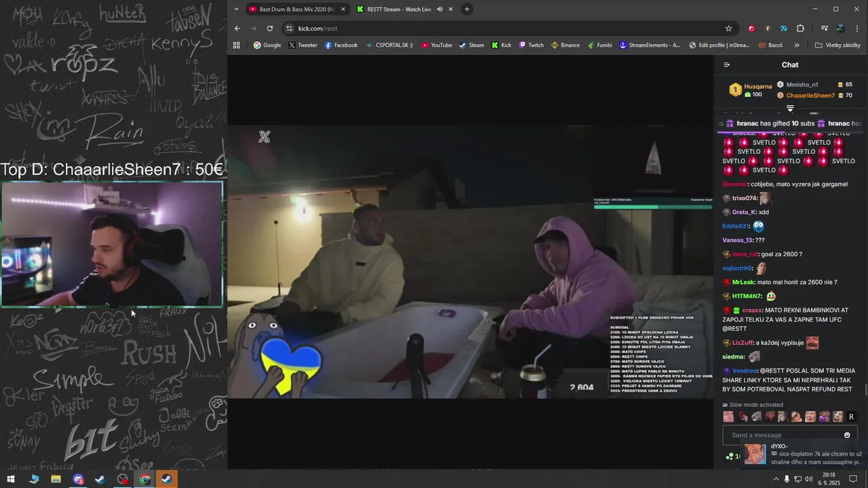Open highlighted Steam app on taskbar
This screenshot has height=488, width=868.
167,479
